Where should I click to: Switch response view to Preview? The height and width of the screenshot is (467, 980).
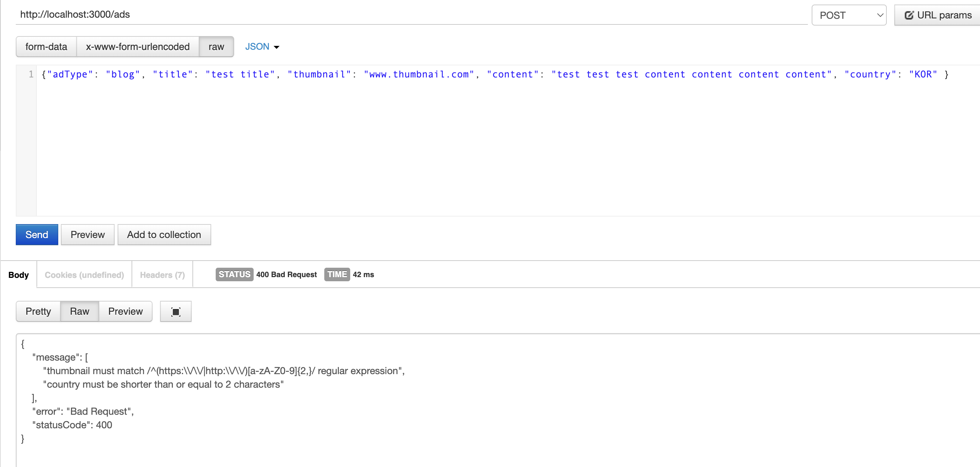point(125,311)
